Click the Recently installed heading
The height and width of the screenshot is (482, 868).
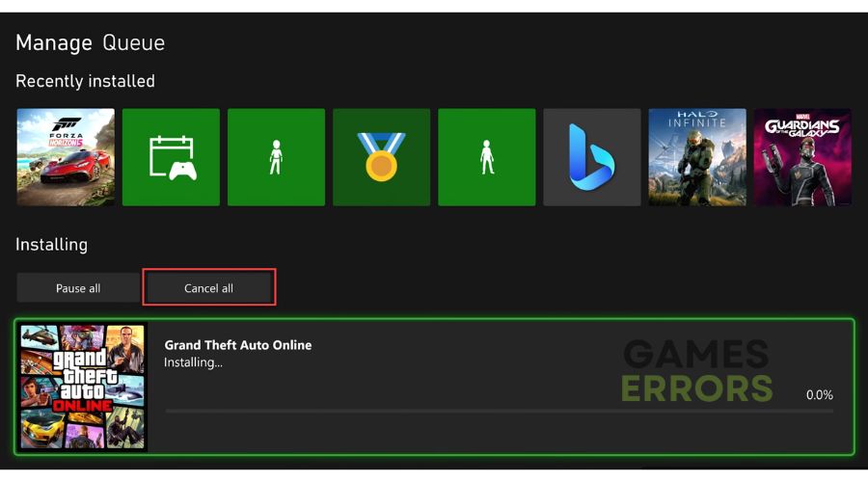click(x=85, y=81)
